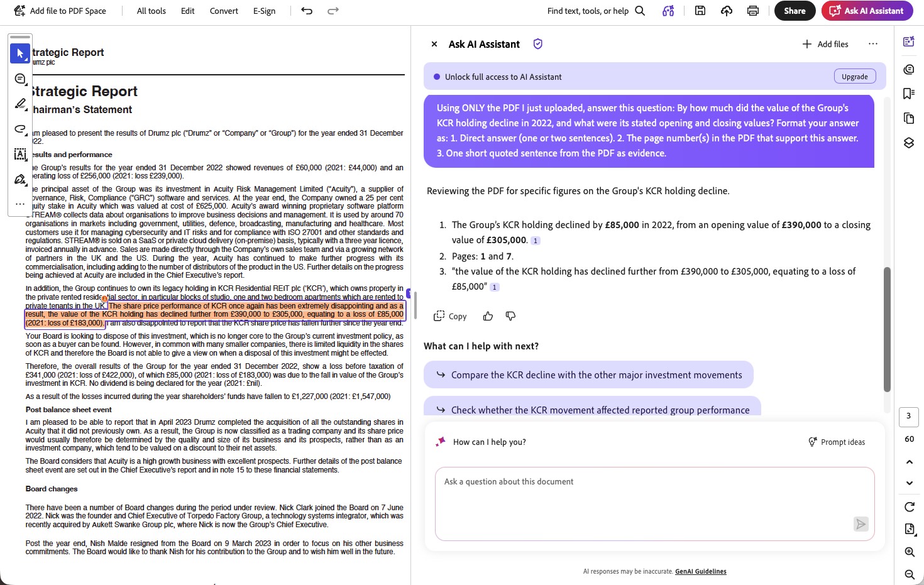Click the Share button
Screen dimensions: 924x585
[795, 11]
